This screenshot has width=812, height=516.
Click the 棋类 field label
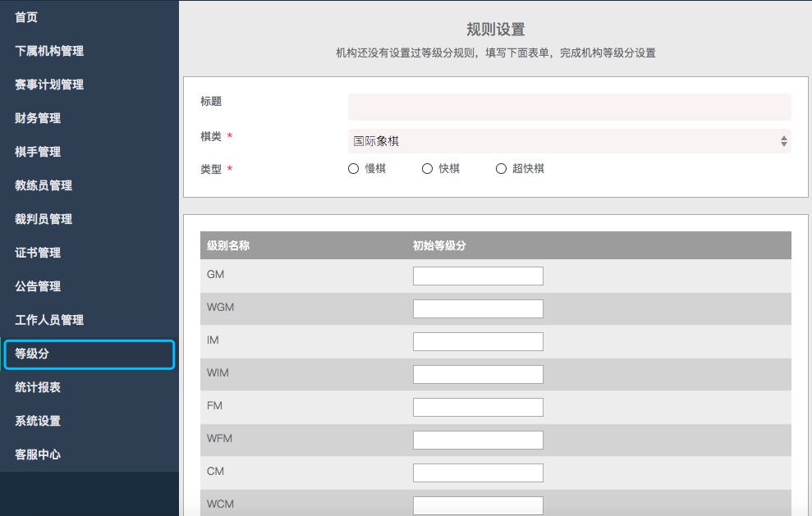tap(211, 136)
